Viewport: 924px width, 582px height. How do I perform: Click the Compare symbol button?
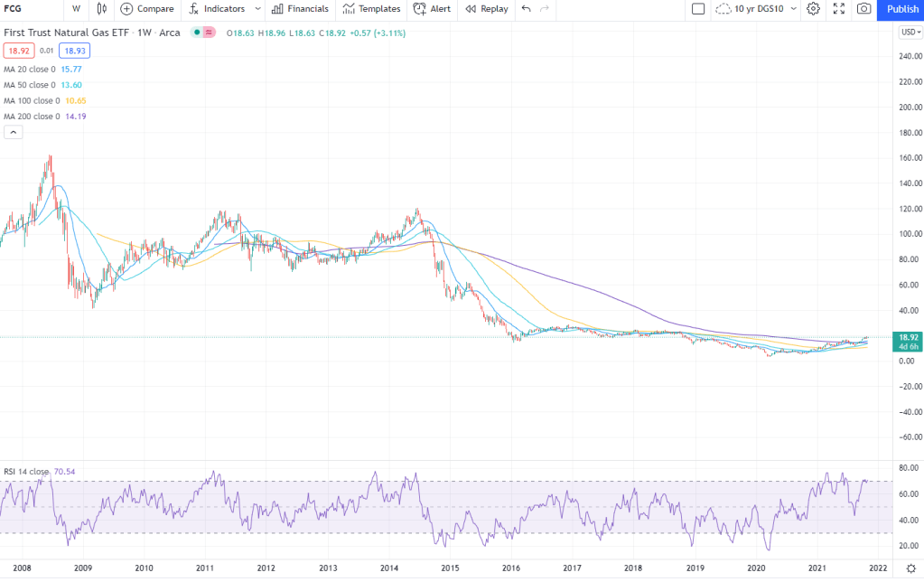pos(146,9)
